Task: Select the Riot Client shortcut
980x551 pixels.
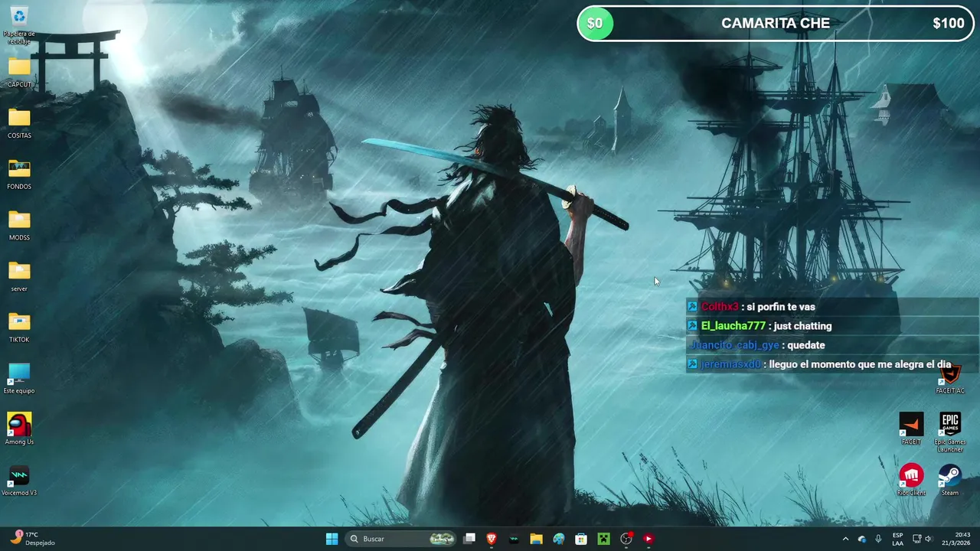Action: pos(911,481)
